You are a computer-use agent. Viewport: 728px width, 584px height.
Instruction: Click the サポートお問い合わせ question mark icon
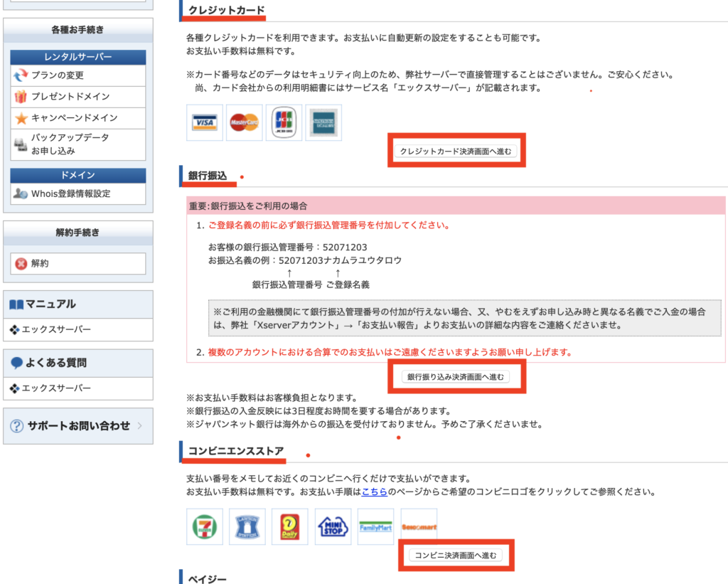click(x=17, y=425)
